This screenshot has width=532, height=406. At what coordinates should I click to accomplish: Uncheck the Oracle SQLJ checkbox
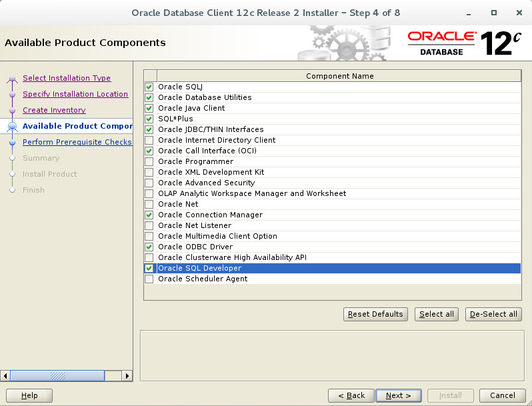[149, 87]
